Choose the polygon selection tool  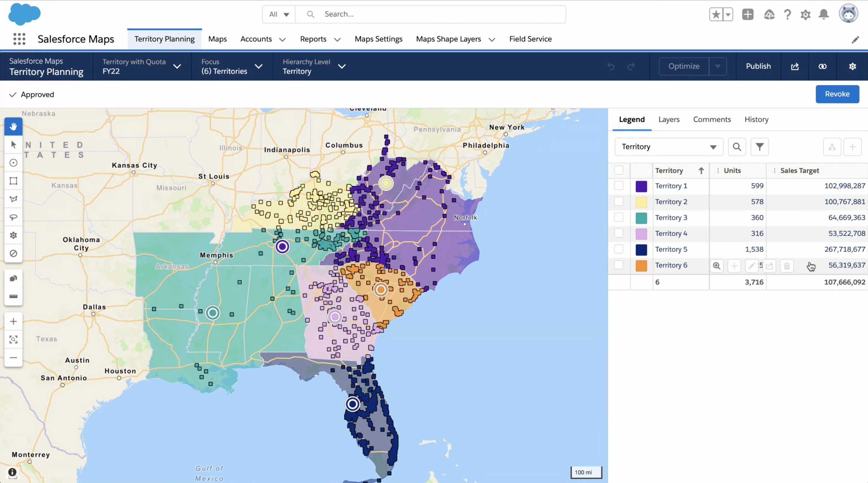[x=13, y=199]
